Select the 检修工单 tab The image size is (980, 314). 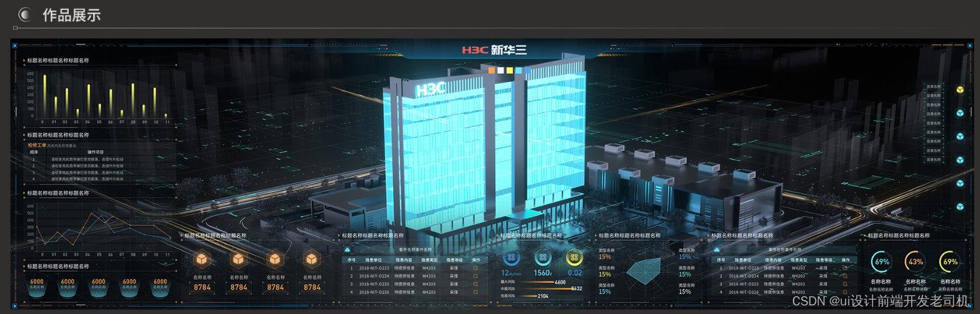pyautogui.click(x=36, y=145)
